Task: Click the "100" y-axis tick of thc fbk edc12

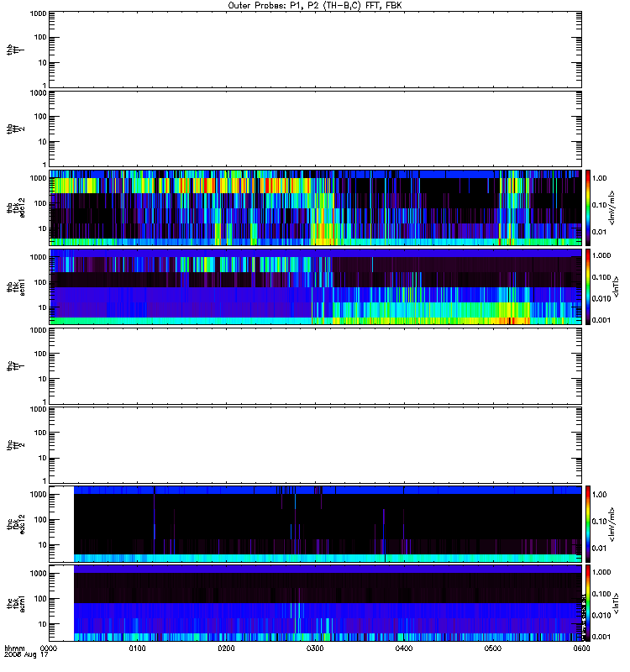Action: [x=40, y=520]
